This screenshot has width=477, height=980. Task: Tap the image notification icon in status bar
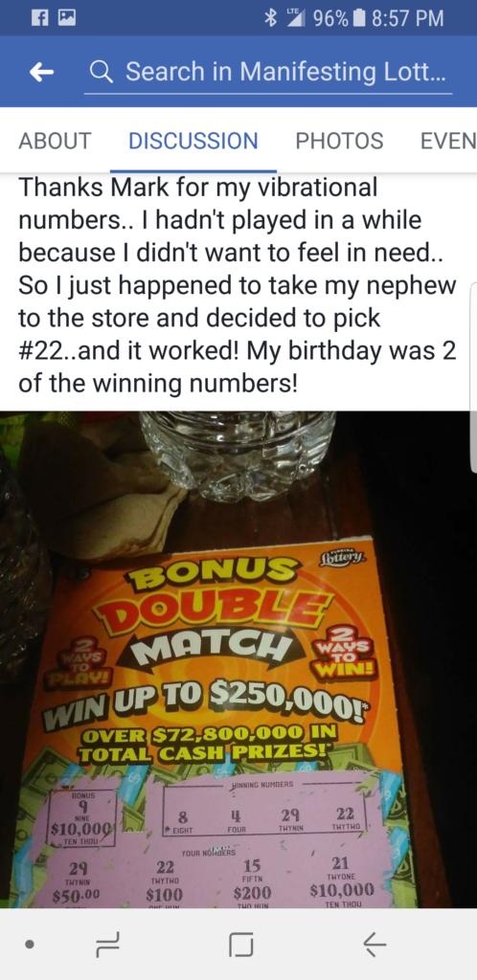click(x=66, y=17)
